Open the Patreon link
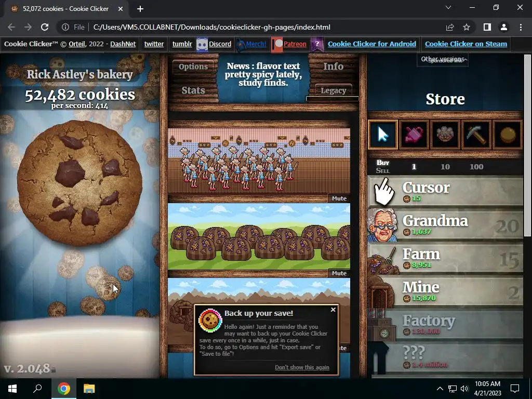The width and height of the screenshot is (532, 399). click(x=295, y=44)
